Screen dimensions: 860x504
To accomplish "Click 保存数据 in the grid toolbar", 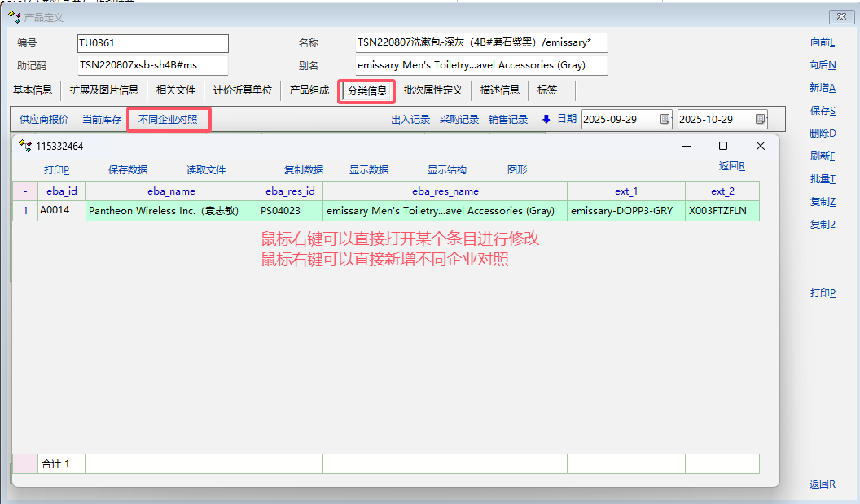I will 128,170.
